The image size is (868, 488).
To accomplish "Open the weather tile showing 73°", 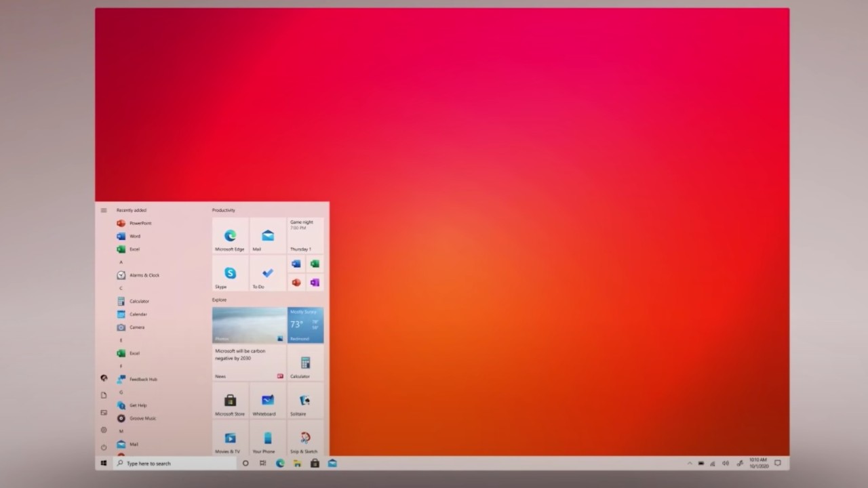I will point(305,325).
